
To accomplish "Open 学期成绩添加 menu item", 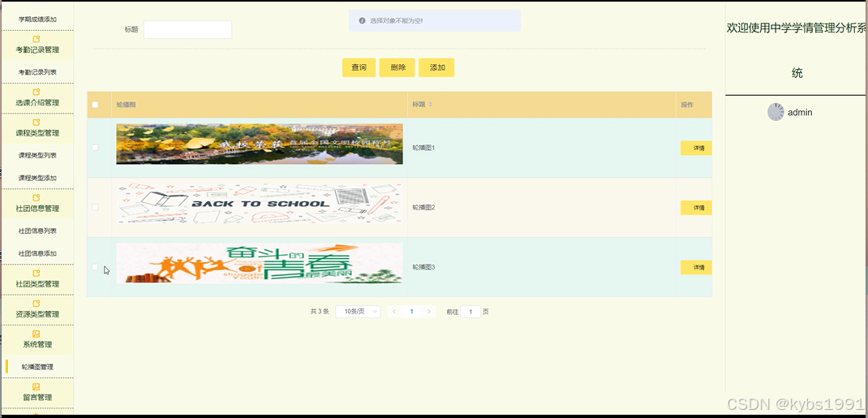I will pos(37,19).
